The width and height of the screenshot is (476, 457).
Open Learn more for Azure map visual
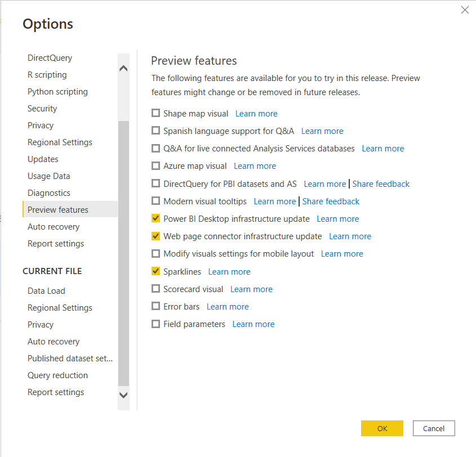coord(255,166)
